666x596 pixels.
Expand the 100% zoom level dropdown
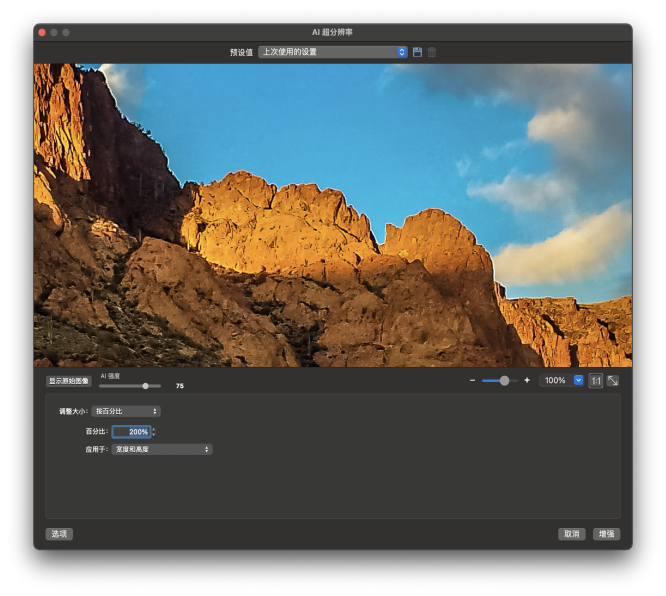[x=578, y=381]
